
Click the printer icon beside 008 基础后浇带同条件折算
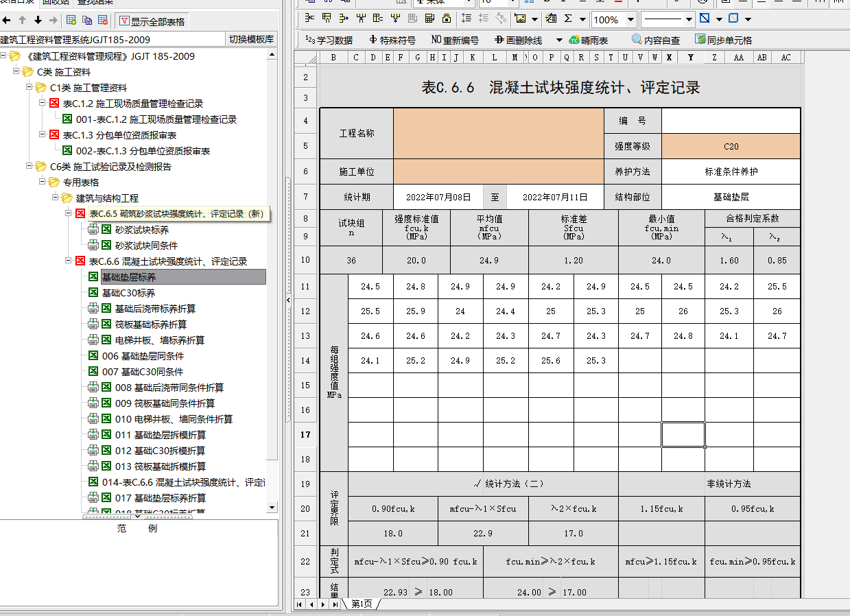coord(93,388)
